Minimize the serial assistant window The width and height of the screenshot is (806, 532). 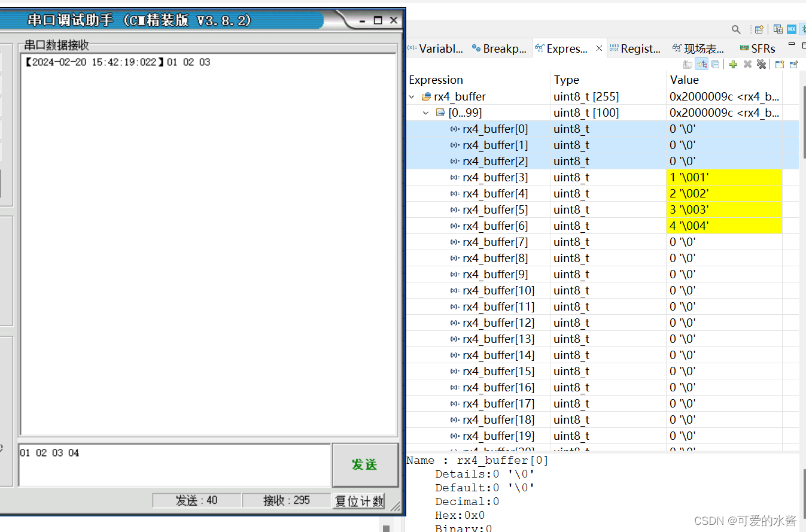click(362, 20)
